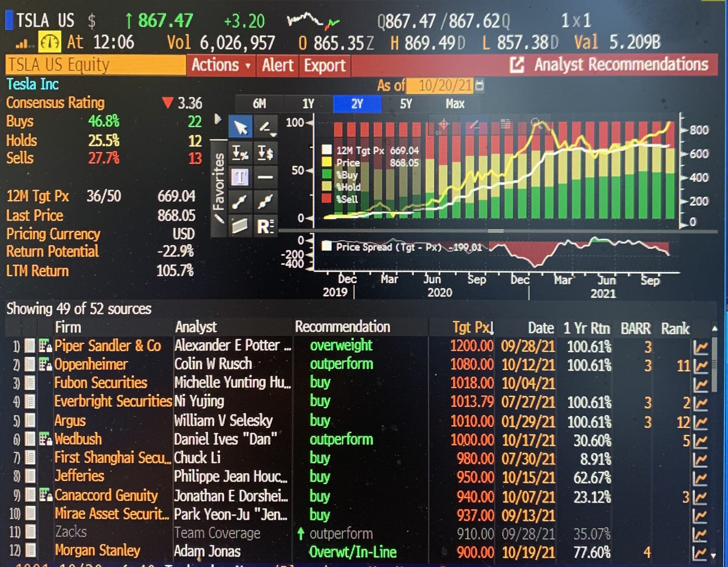The width and height of the screenshot is (728, 567).
Task: Select analyst Adam Jonas
Action: 208,551
